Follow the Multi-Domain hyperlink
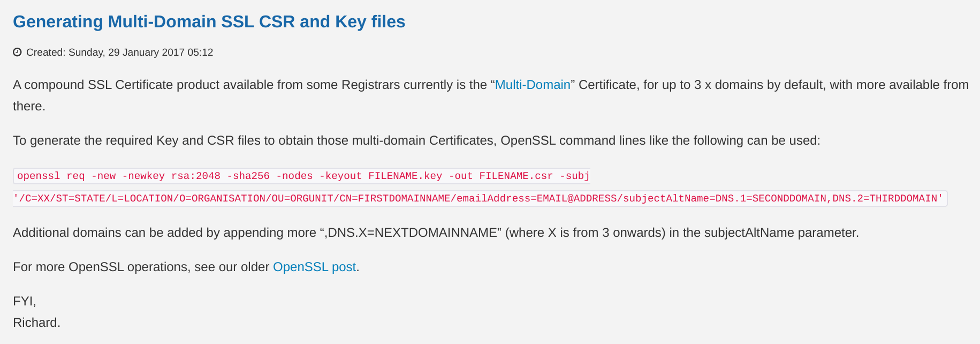The width and height of the screenshot is (980, 344). tap(533, 85)
